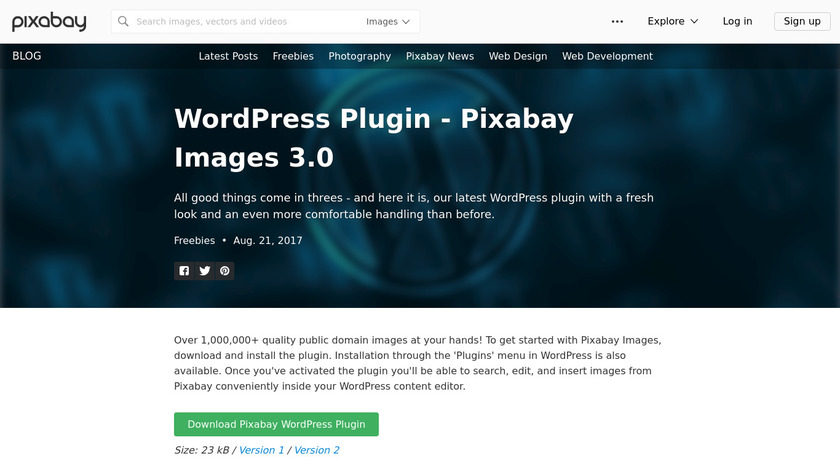
Task: Click the Sign up button
Action: tap(802, 21)
